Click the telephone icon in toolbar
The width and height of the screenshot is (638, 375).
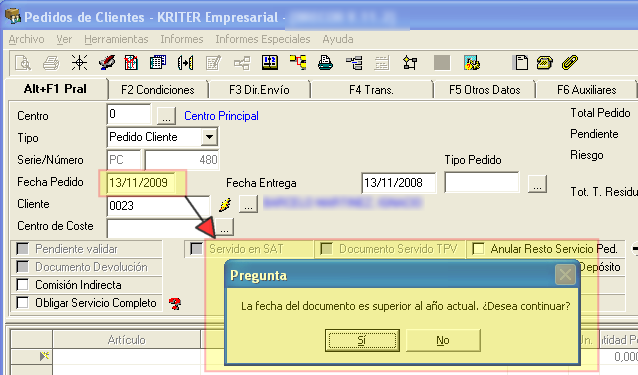click(x=544, y=63)
